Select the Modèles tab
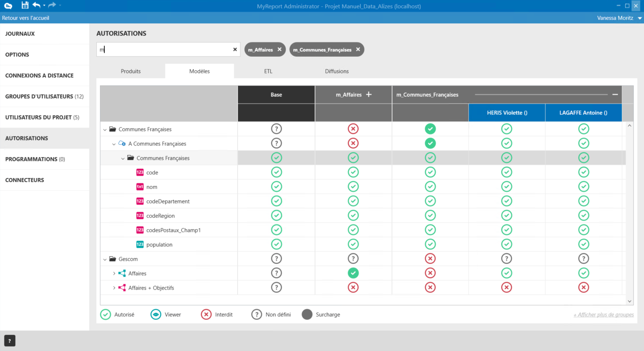Viewport: 644px width, 351px height. click(x=199, y=71)
